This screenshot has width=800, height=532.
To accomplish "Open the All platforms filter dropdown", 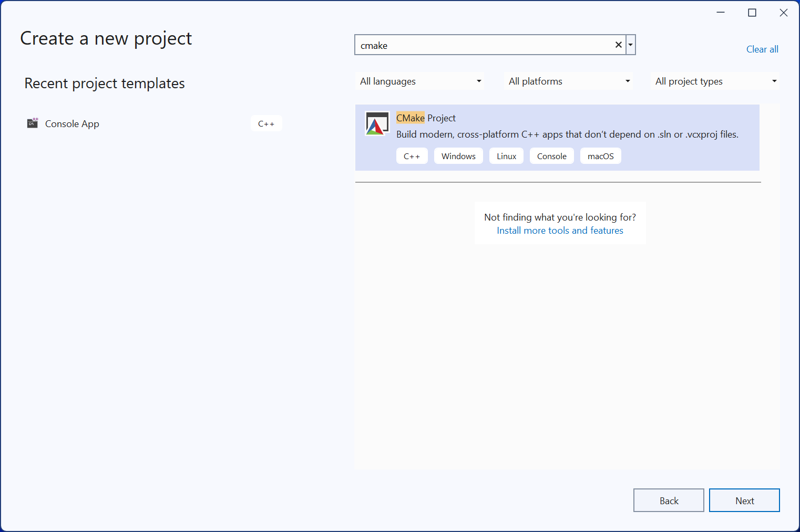I will (568, 81).
